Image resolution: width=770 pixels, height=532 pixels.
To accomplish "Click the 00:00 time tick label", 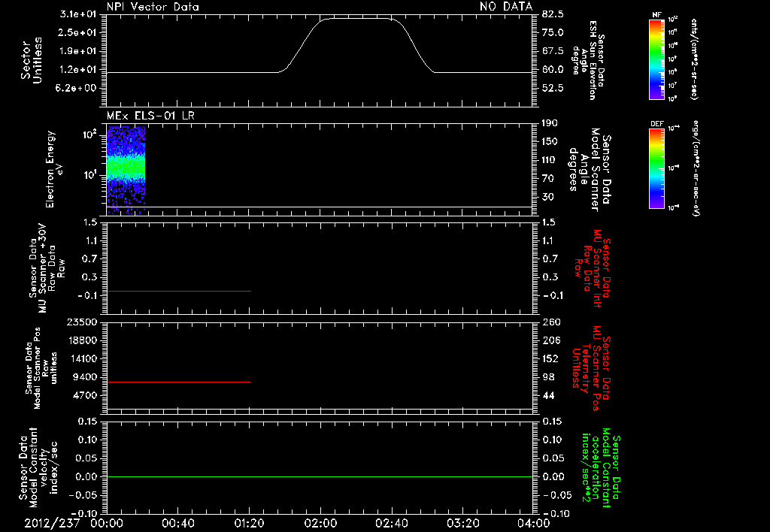I will pyautogui.click(x=107, y=523).
